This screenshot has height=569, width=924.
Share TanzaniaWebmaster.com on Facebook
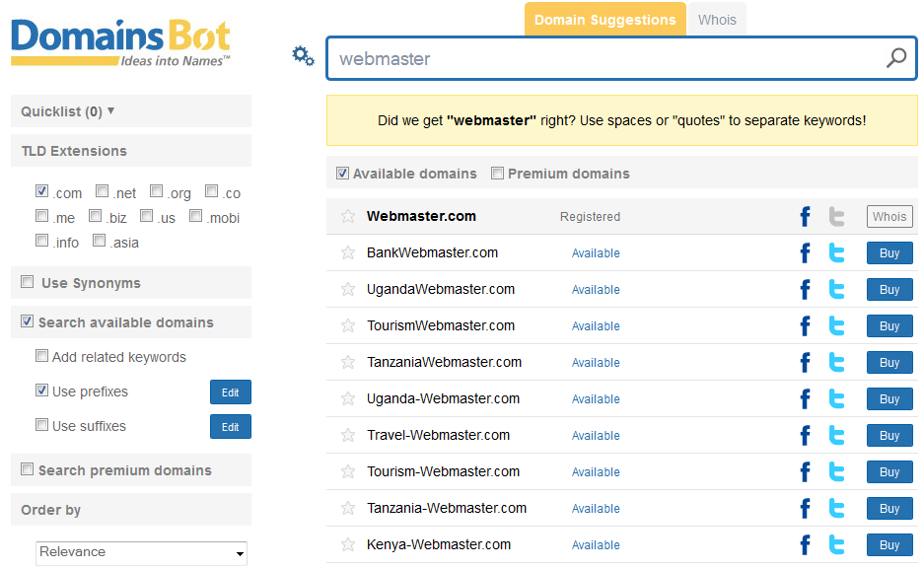pyautogui.click(x=805, y=363)
